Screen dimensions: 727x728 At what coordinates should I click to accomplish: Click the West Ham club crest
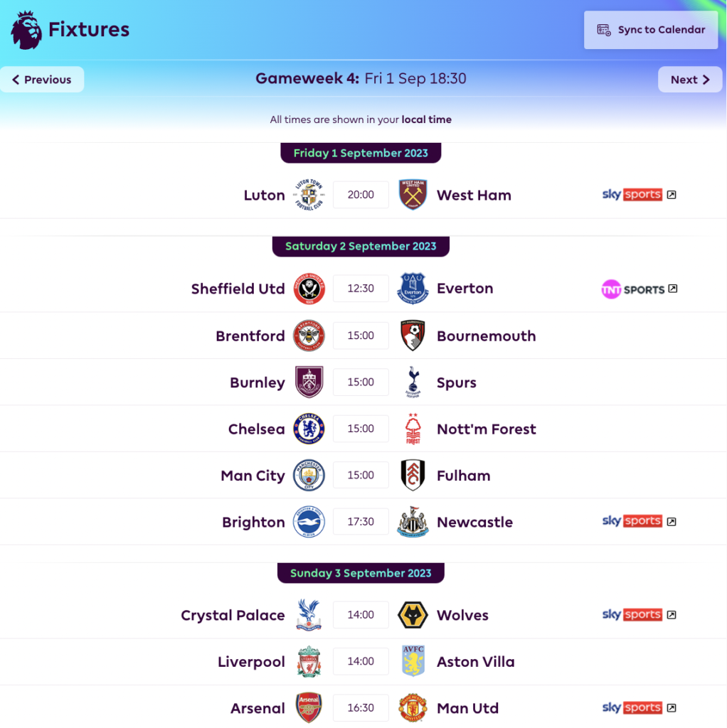[x=413, y=195]
